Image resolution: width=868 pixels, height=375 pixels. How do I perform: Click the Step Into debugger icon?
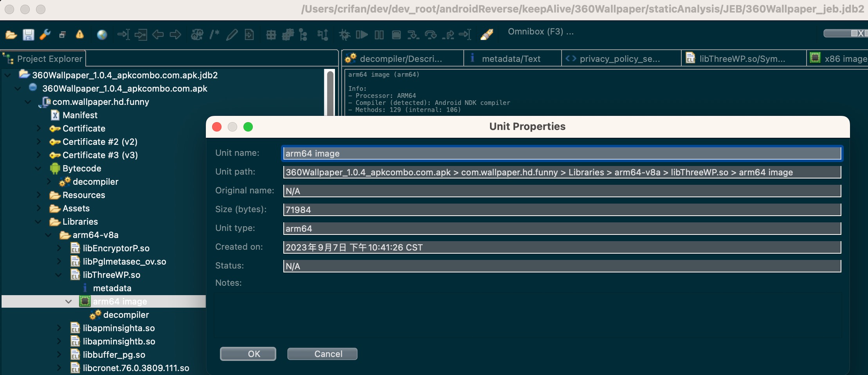click(413, 35)
